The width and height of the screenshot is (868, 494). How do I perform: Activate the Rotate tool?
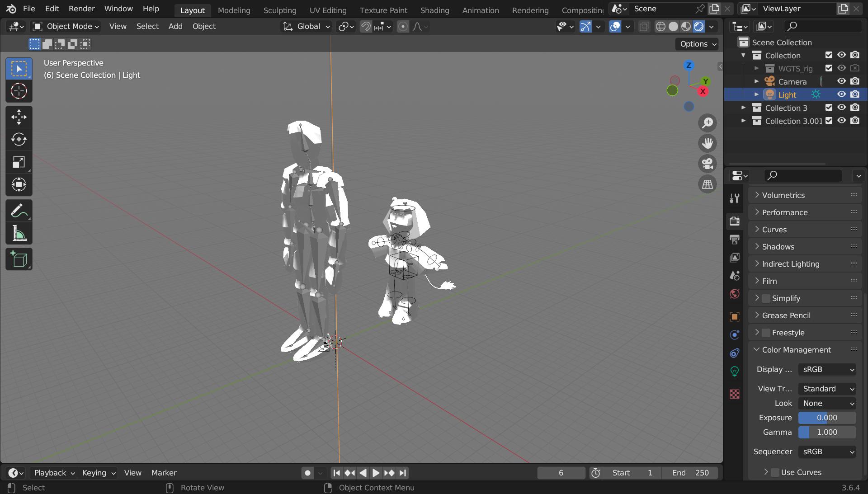click(19, 139)
